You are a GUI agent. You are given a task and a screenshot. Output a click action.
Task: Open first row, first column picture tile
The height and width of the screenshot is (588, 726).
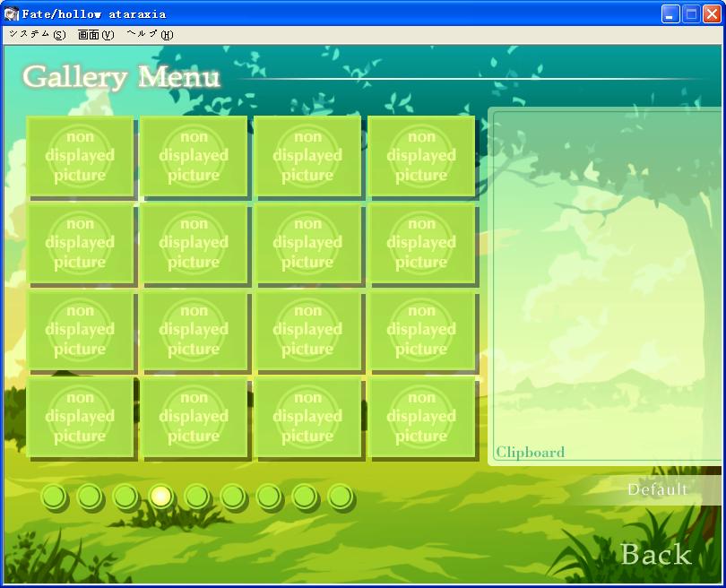80,156
